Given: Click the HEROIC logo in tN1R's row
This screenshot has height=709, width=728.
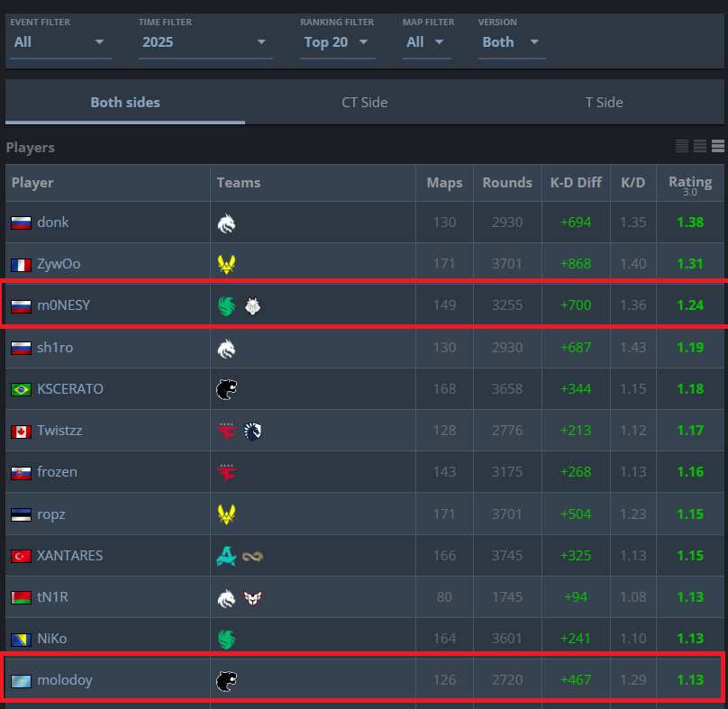Looking at the screenshot, I should click(x=252, y=598).
